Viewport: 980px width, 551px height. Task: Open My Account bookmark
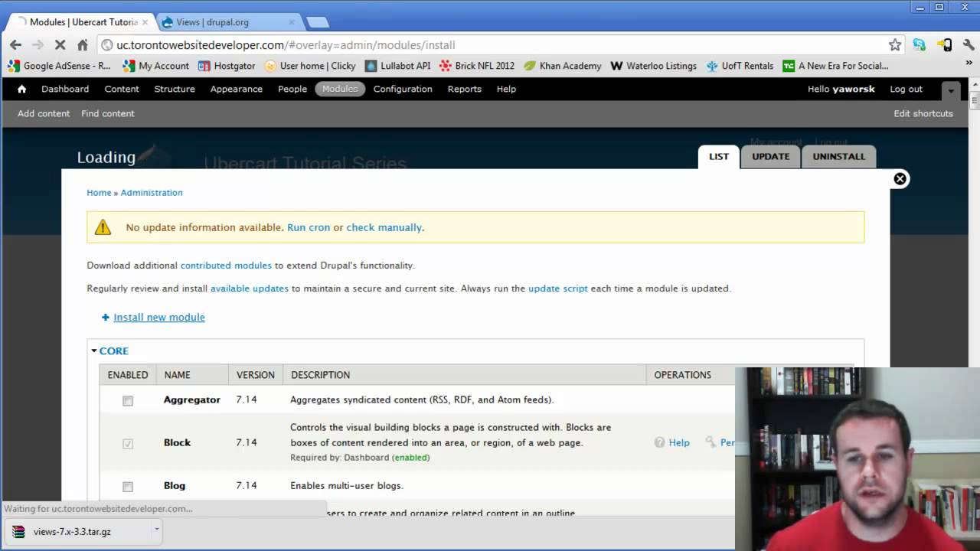coord(156,66)
